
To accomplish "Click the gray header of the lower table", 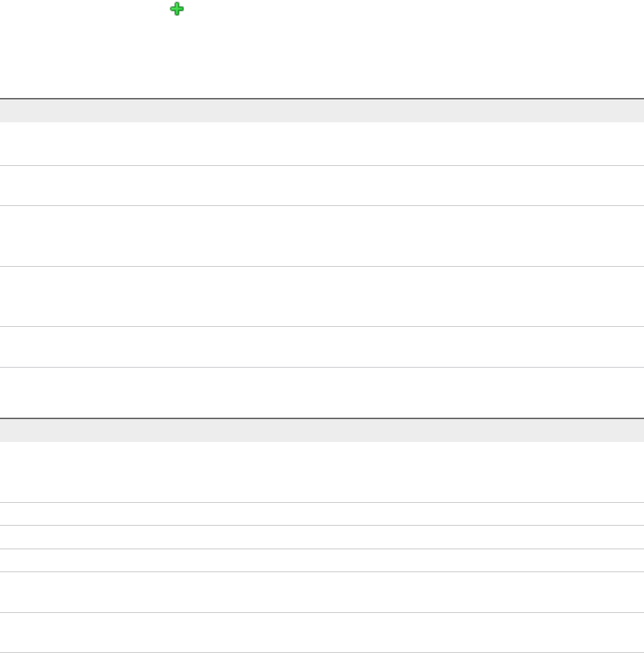I will [x=322, y=431].
